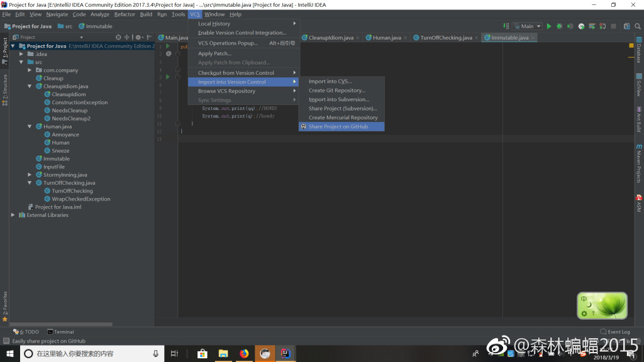Open the Terminal tool window
This screenshot has width=644, height=362.
click(x=60, y=332)
